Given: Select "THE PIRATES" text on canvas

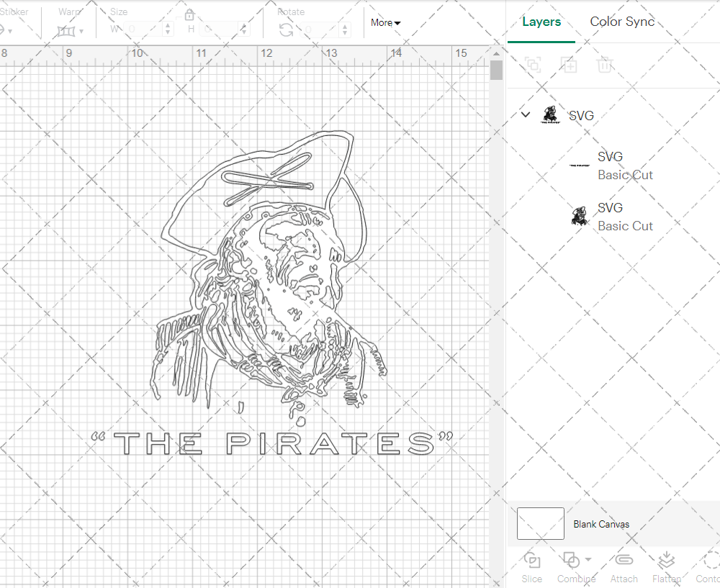Looking at the screenshot, I should [x=272, y=443].
